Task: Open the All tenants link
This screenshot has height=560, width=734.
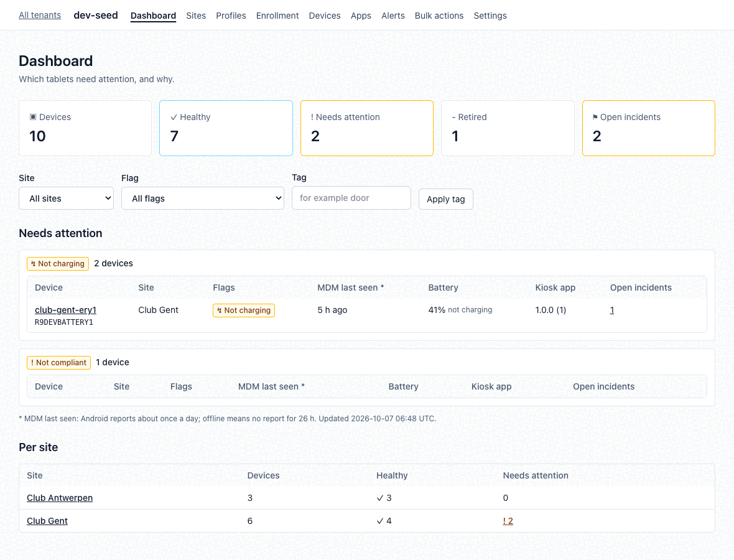Action: coord(40,15)
